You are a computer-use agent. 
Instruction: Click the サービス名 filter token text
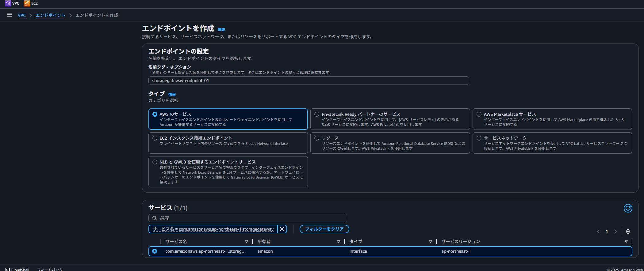coord(213,229)
